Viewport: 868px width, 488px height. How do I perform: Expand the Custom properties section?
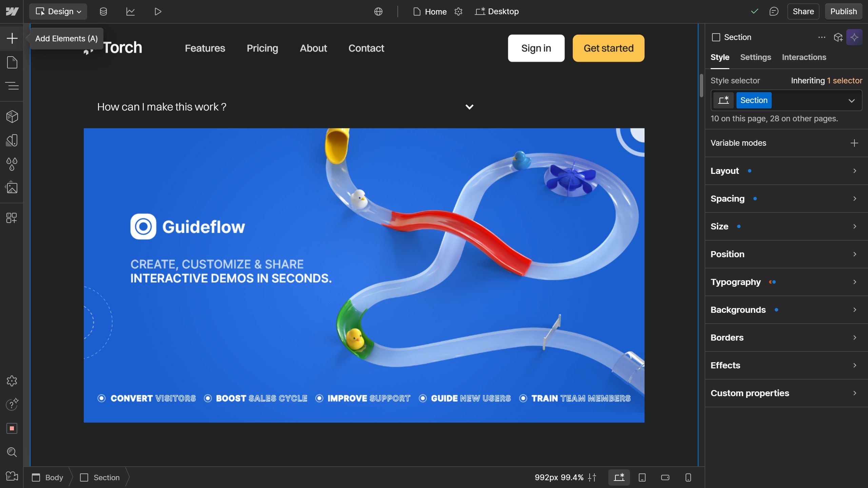pos(786,393)
